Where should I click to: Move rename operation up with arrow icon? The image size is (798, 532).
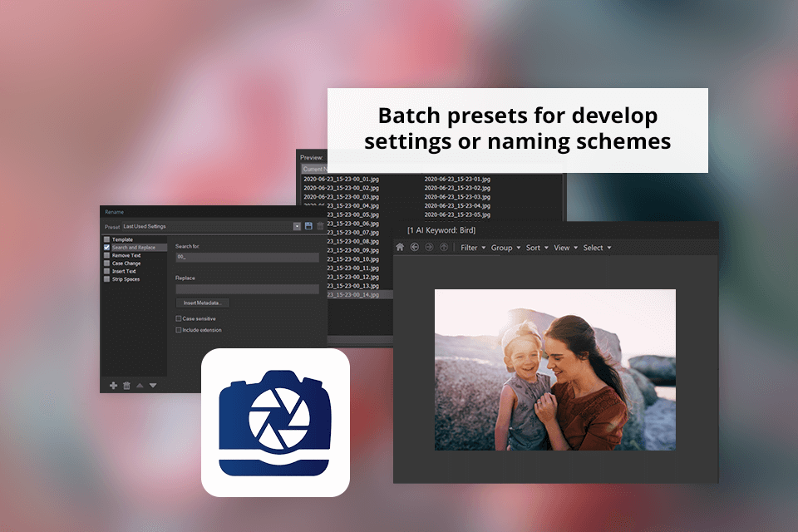pyautogui.click(x=140, y=385)
